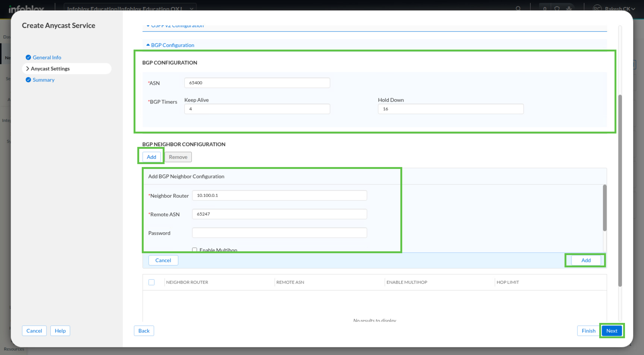The image size is (644, 355).
Task: Edit the Remote ASN field
Action: tap(279, 214)
